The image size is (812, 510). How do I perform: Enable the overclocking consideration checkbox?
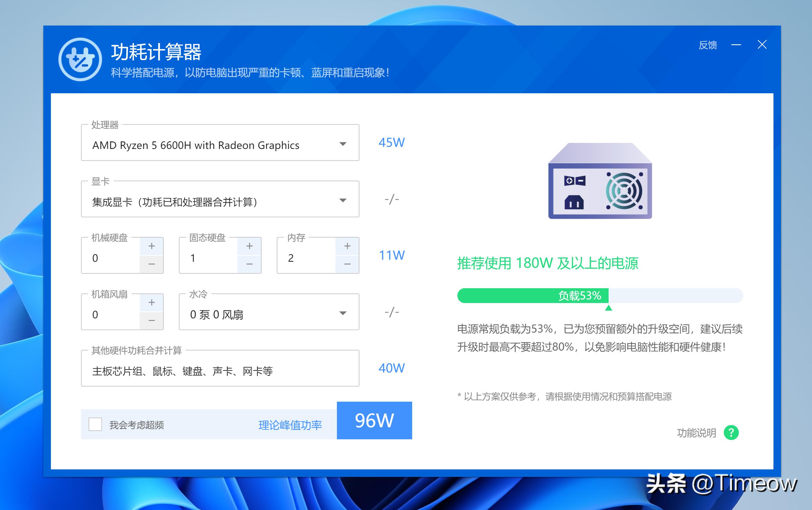click(x=95, y=424)
